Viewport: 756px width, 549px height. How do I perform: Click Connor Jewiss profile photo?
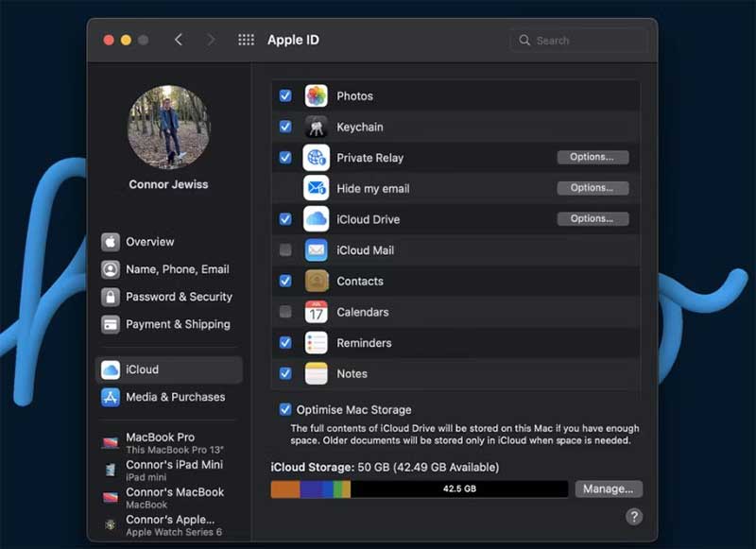(x=168, y=127)
